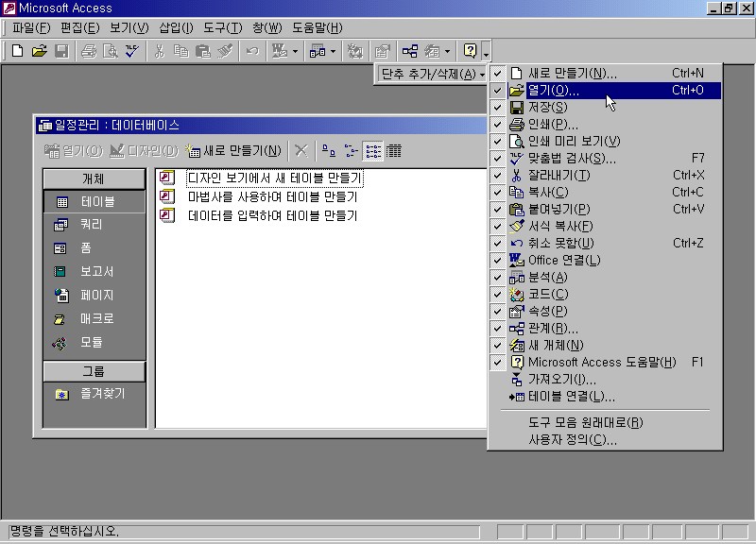Click the Print icon in the main toolbar
This screenshot has width=756, height=544.
pyautogui.click(x=89, y=51)
